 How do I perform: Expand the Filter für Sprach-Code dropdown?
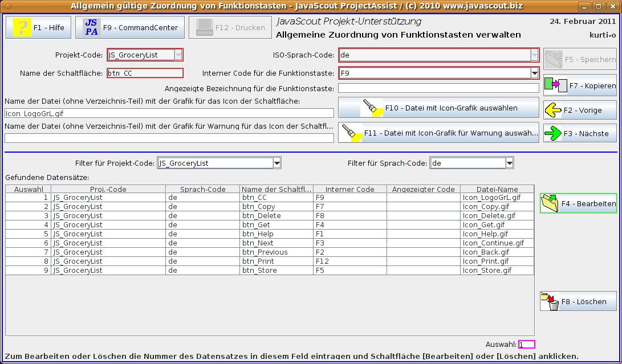point(509,163)
